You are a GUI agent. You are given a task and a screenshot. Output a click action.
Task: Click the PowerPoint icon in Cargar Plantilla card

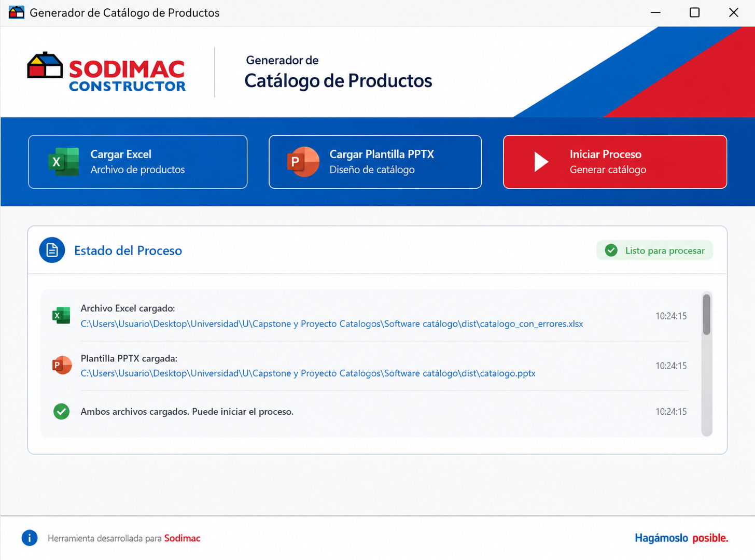tap(303, 162)
